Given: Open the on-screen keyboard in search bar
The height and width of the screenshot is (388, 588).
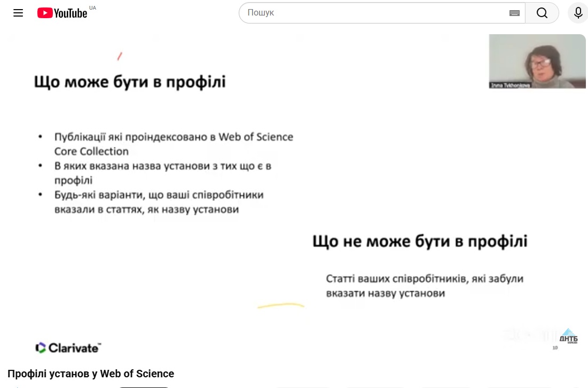Looking at the screenshot, I should 514,13.
